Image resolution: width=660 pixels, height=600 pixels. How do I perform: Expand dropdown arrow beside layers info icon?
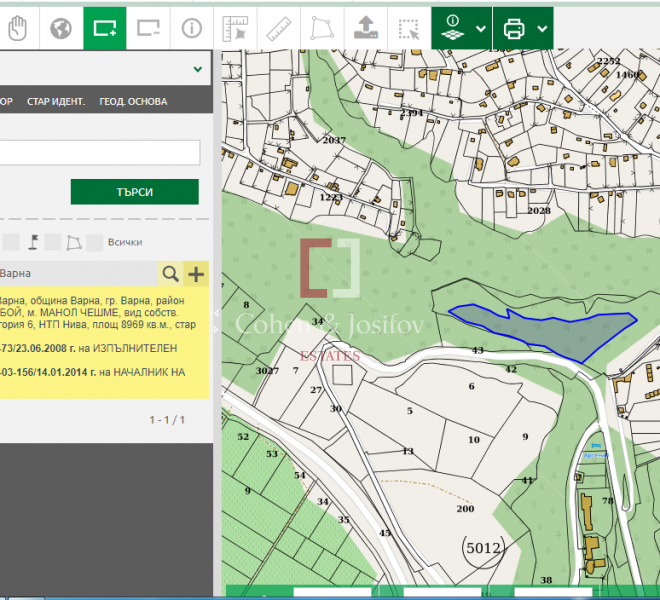[x=481, y=29]
